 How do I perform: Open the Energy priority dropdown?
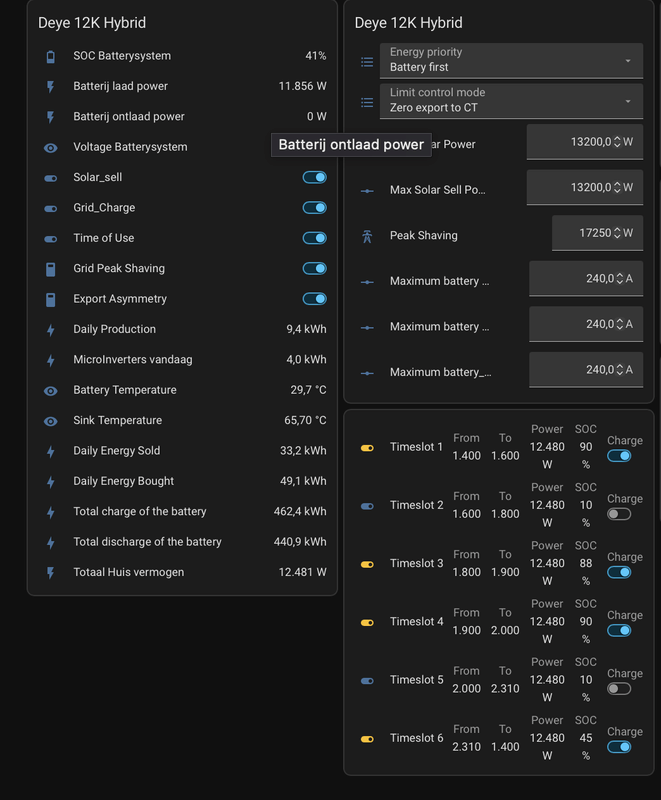pos(511,61)
